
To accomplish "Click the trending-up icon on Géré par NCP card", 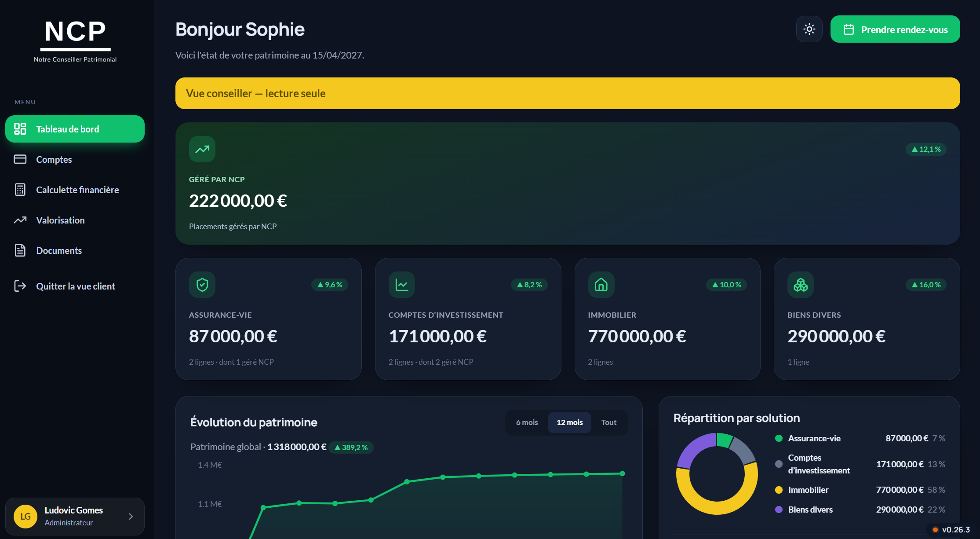I will coord(202,149).
